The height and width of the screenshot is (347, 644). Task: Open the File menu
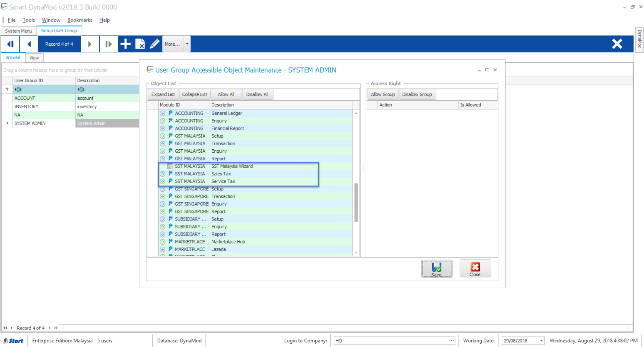pos(12,20)
